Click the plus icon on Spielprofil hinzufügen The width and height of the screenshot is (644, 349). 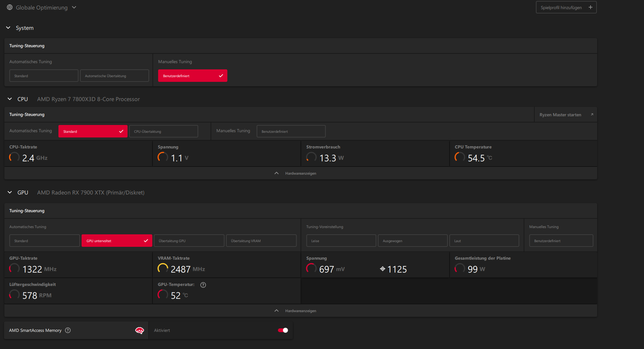[x=590, y=7]
